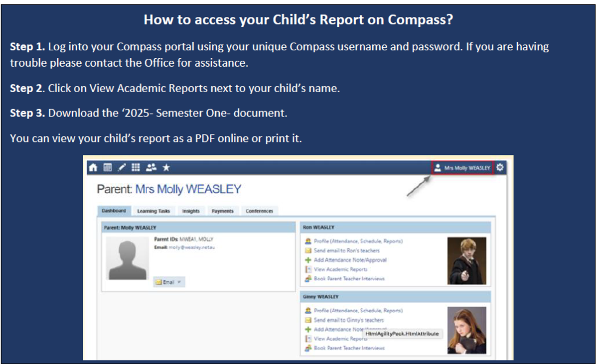This screenshot has width=598, height=364.
Task: Click the 'Parent: Mrs Molly WEASLEY' heading
Action: [x=169, y=189]
